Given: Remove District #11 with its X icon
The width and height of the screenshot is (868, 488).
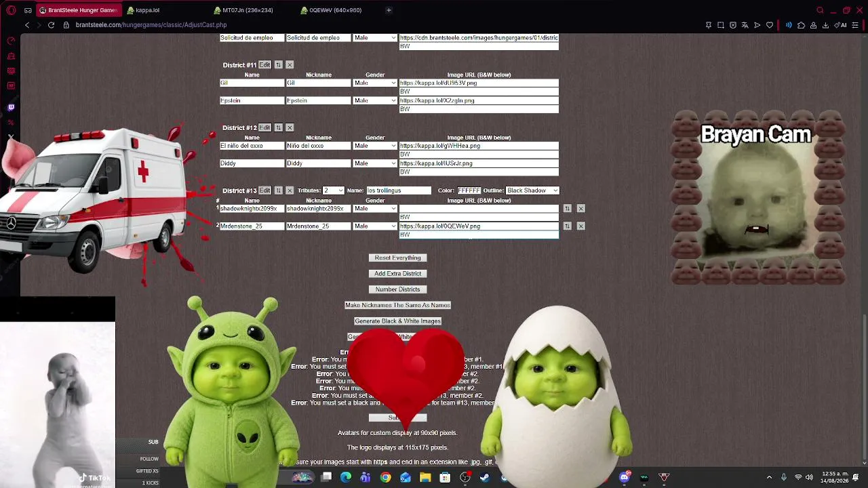Looking at the screenshot, I should coord(290,65).
